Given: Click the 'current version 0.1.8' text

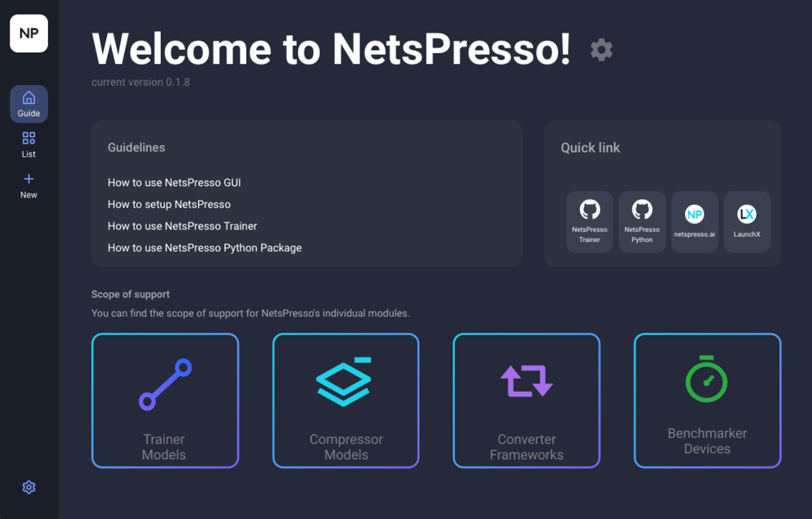Looking at the screenshot, I should coord(140,82).
